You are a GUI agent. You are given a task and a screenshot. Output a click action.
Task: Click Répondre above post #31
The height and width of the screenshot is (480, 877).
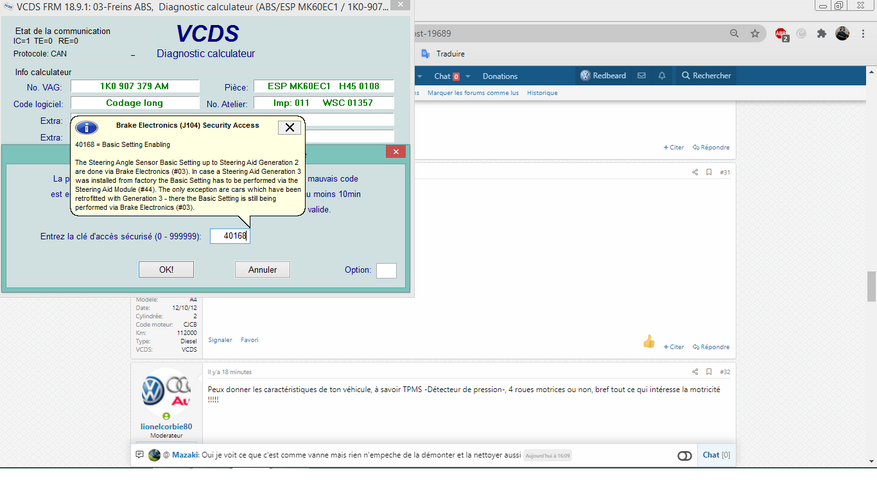(711, 147)
